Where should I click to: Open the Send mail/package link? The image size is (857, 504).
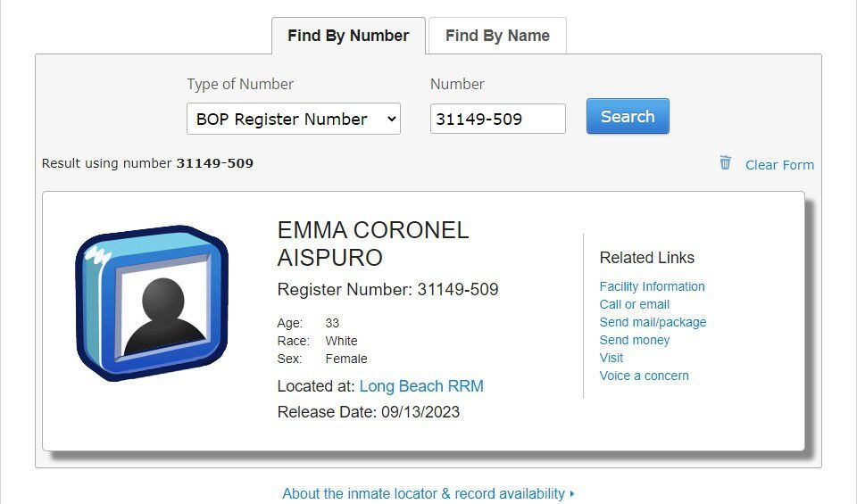point(653,322)
